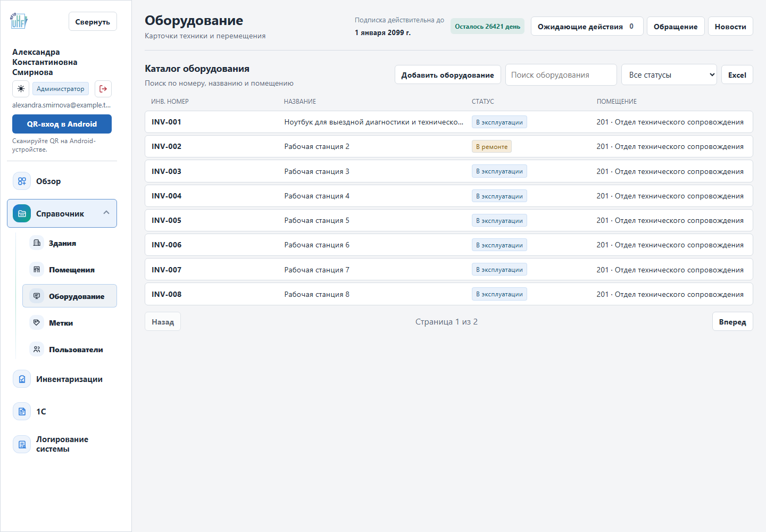
Task: Click the logout arrow icon
Action: coord(103,89)
